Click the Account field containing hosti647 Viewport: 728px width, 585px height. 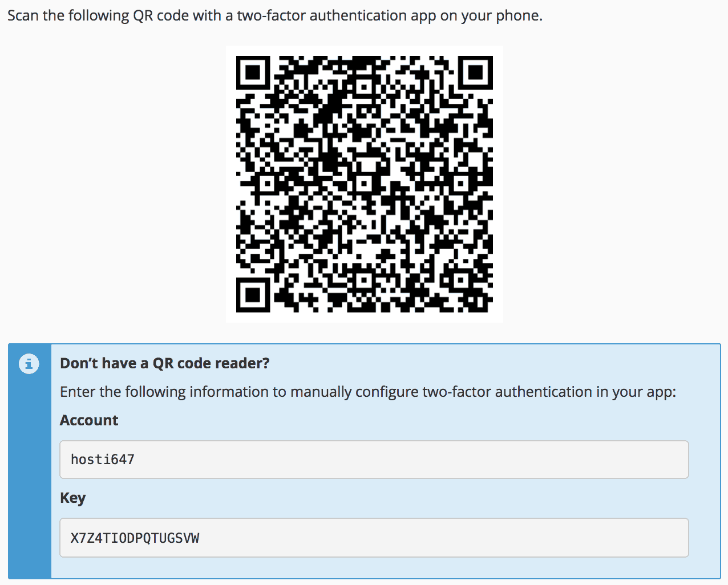374,459
